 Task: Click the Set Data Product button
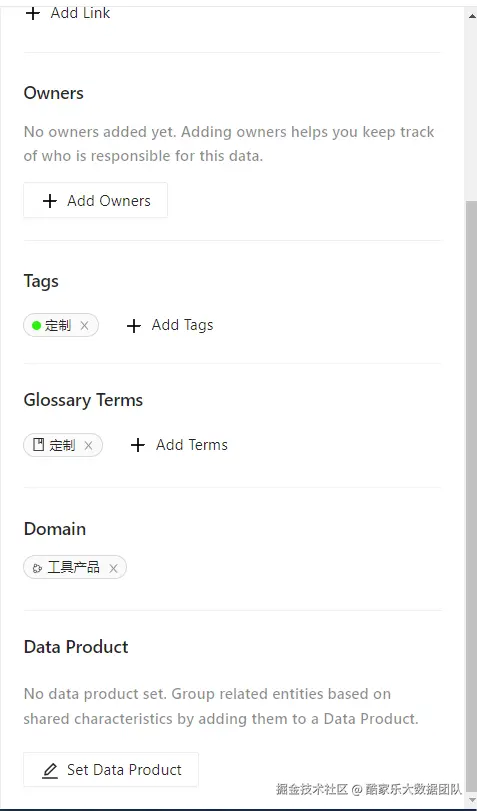pos(111,770)
